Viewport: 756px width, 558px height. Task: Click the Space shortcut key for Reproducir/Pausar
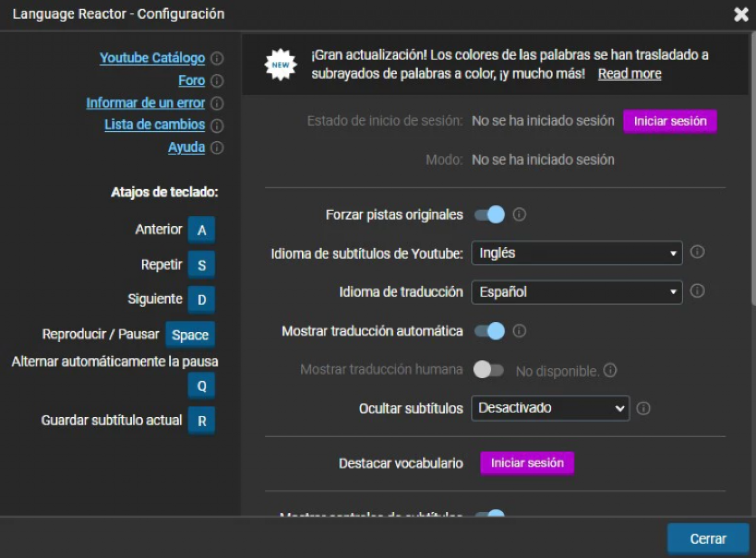tap(190, 334)
